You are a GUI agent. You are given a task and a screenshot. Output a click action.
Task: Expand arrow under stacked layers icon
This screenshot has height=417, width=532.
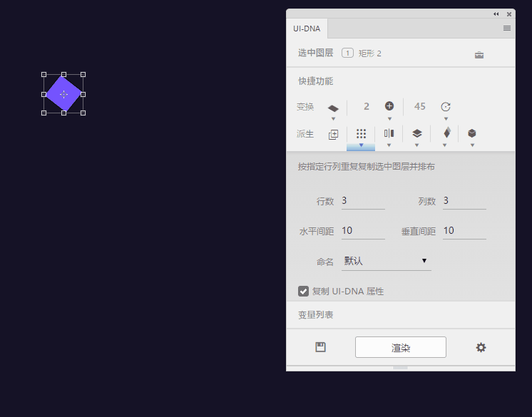417,145
